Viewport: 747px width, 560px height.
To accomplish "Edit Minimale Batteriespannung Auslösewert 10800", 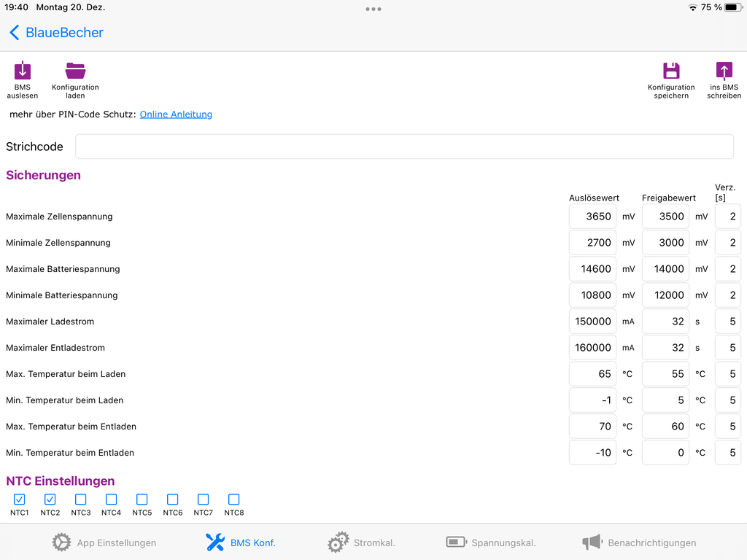I will coord(592,295).
